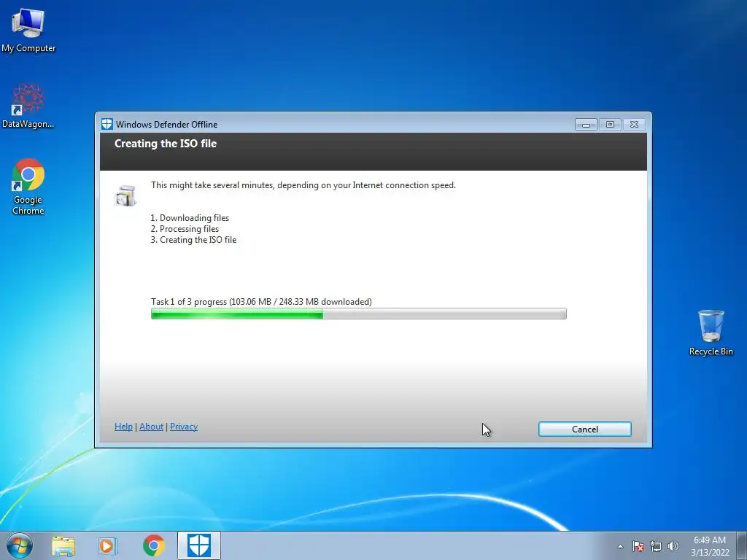Screen dimensions: 747x560
Task: Open the DataWagon desktop shortcut
Action: click(x=28, y=106)
